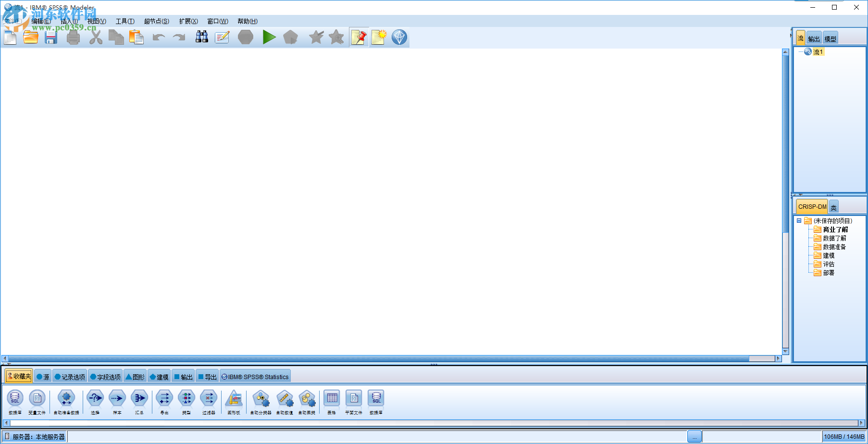Insert a new comment via toolbar icon

coord(379,38)
